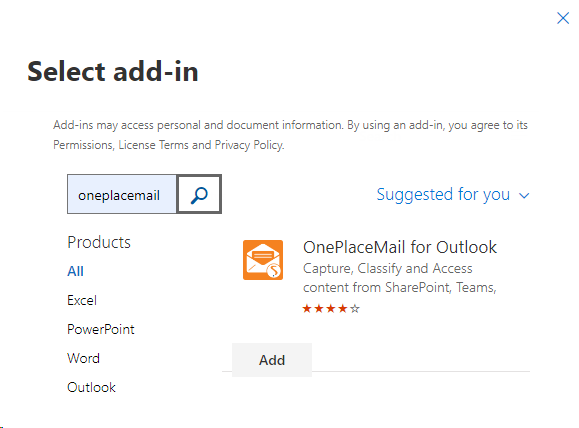Click the magnifying glass search button
The image size is (579, 428).
pos(199,194)
